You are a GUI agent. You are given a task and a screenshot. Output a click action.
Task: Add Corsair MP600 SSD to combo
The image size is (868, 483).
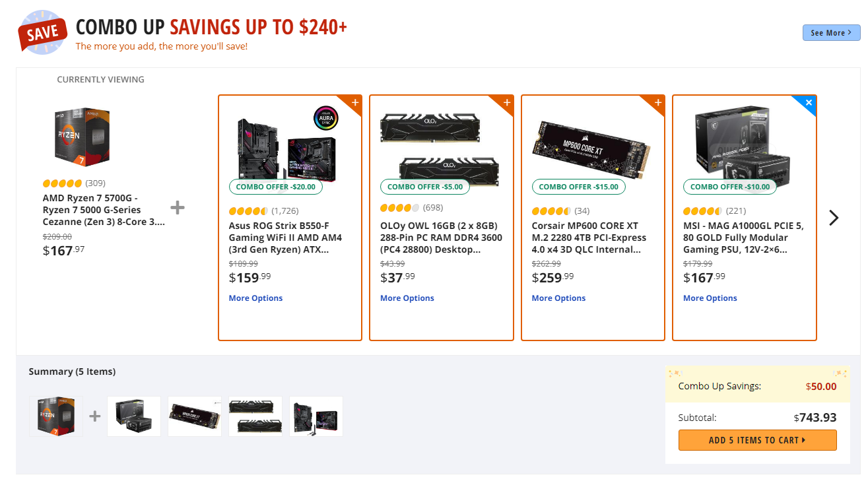tap(658, 103)
